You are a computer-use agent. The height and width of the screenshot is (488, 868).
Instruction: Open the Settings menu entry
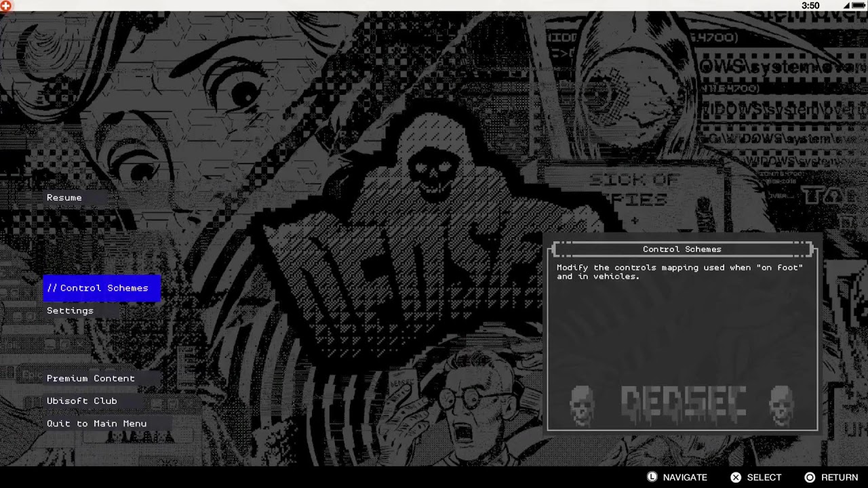71,310
